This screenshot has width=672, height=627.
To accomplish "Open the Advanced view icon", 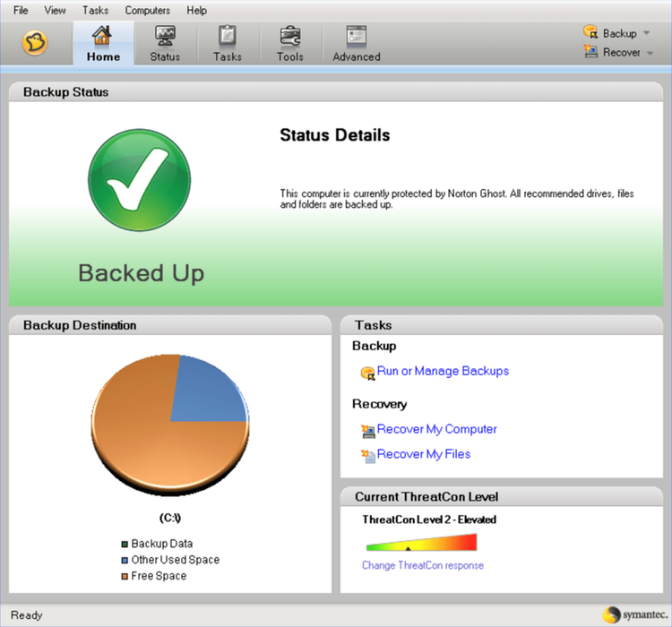I will click(357, 36).
